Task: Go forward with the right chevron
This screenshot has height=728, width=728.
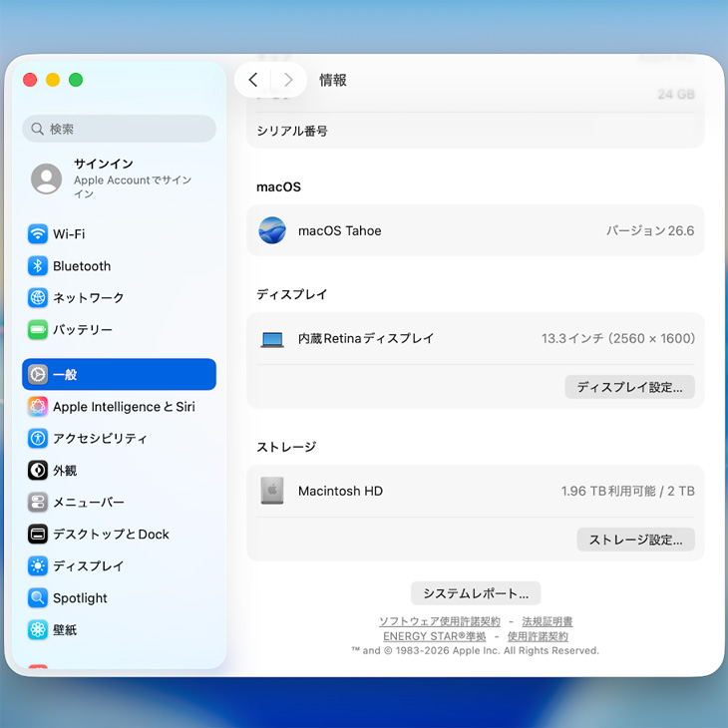Action: pyautogui.click(x=288, y=80)
